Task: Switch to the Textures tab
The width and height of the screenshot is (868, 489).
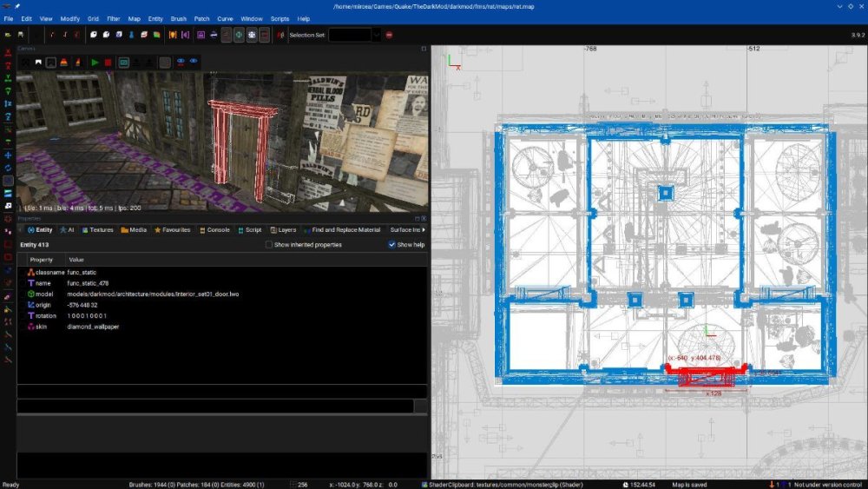Action: (97, 229)
